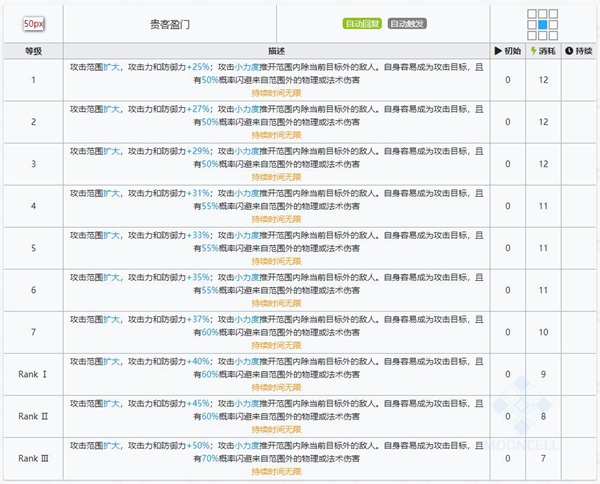Click the +33% value in level 5 description
The height and width of the screenshot is (484, 600).
(x=198, y=235)
